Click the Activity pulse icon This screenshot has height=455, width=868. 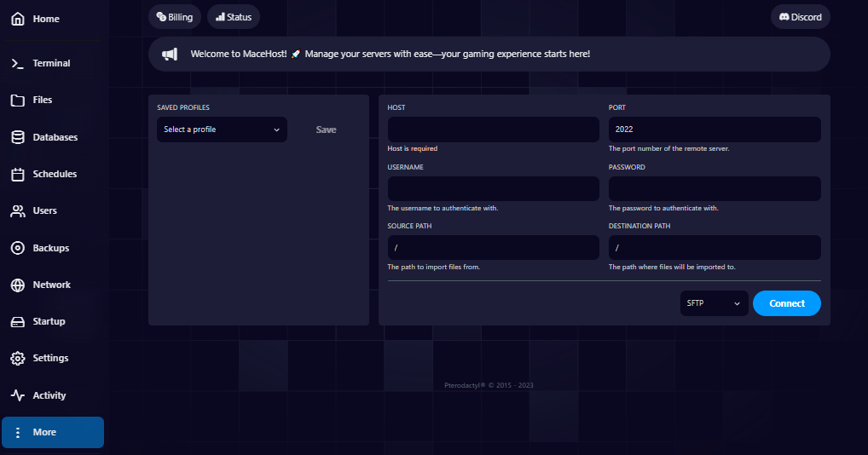click(x=18, y=395)
